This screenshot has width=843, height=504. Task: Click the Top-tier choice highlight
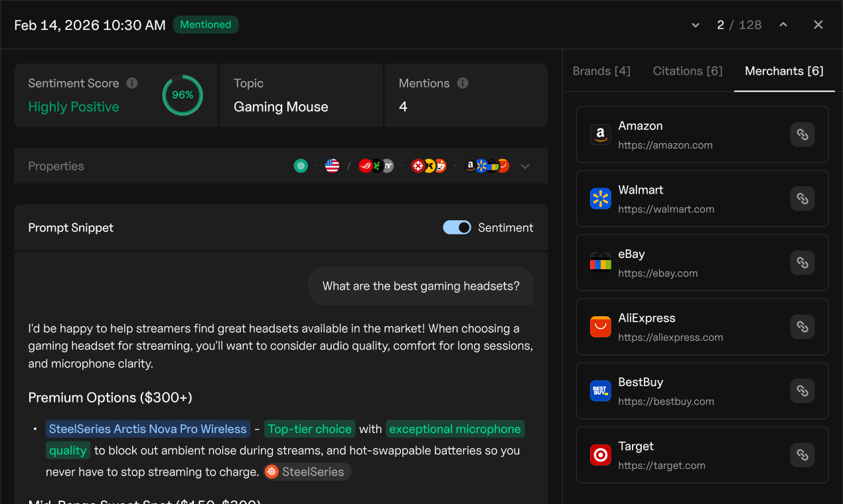[310, 429]
